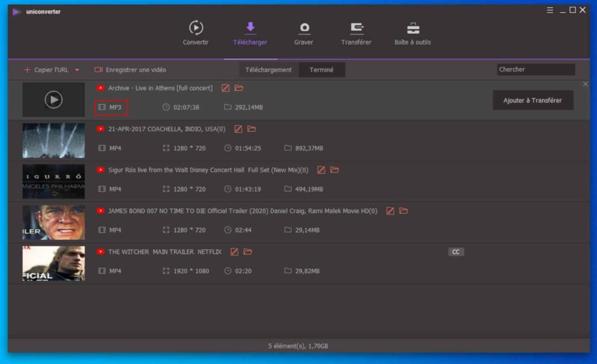Open the Sigur Rós video thumbnail
This screenshot has height=364, width=597.
pyautogui.click(x=54, y=182)
